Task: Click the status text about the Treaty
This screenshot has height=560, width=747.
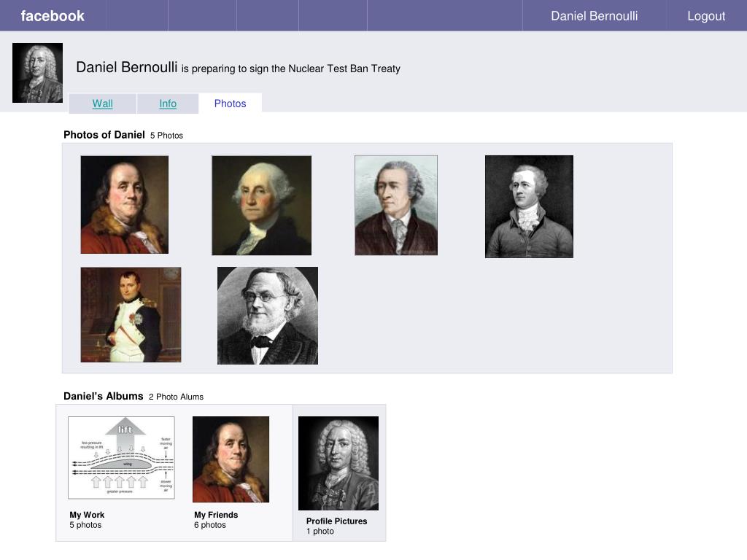Action: tap(290, 69)
